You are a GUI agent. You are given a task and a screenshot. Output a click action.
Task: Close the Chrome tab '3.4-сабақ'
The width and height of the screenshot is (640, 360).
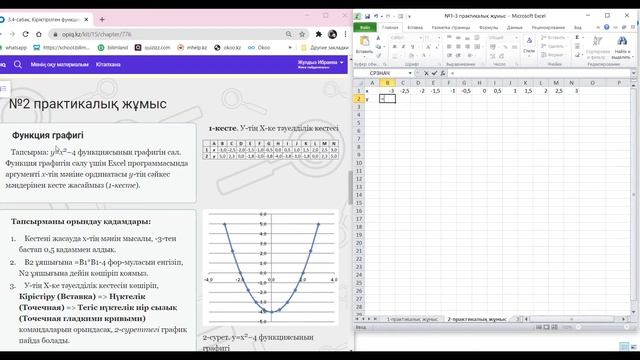pos(87,20)
